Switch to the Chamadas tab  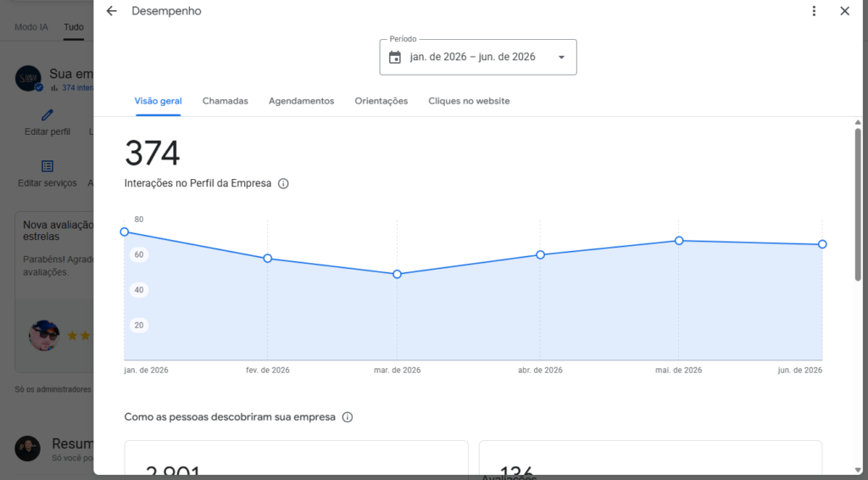[x=225, y=101]
